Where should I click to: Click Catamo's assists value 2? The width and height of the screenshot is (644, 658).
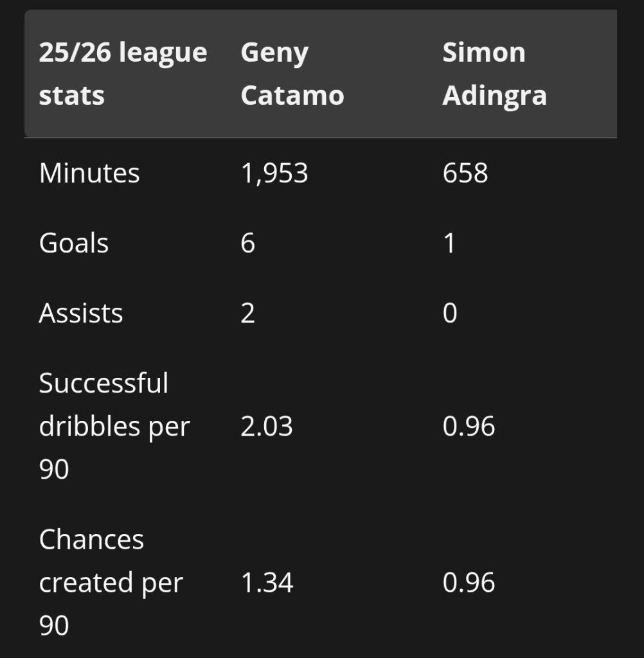pyautogui.click(x=247, y=313)
